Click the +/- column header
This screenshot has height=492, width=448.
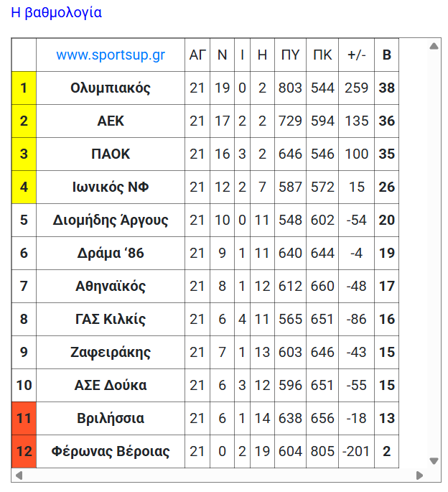click(x=356, y=55)
